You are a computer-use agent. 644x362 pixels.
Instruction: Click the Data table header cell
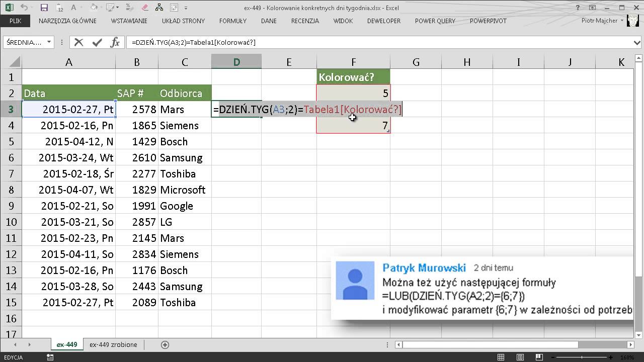point(68,93)
